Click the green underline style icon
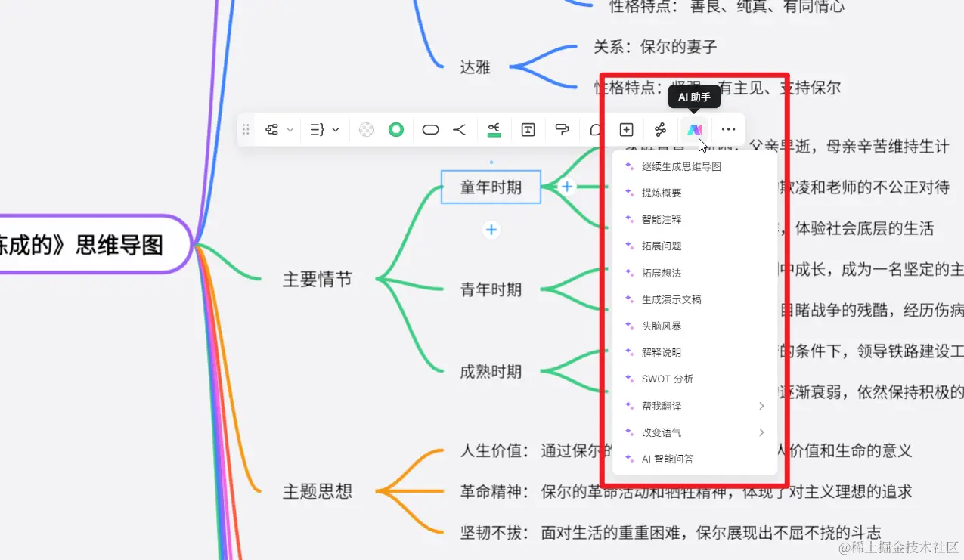964x560 pixels. [494, 129]
